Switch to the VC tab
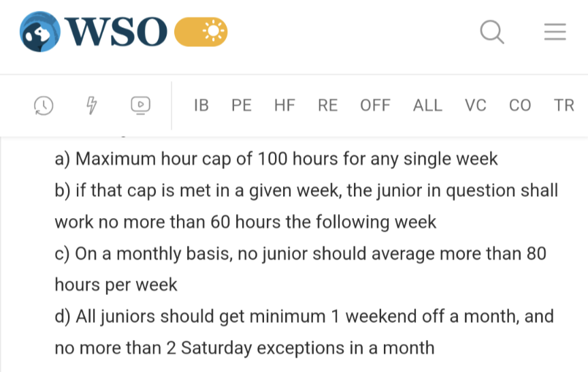 point(476,106)
